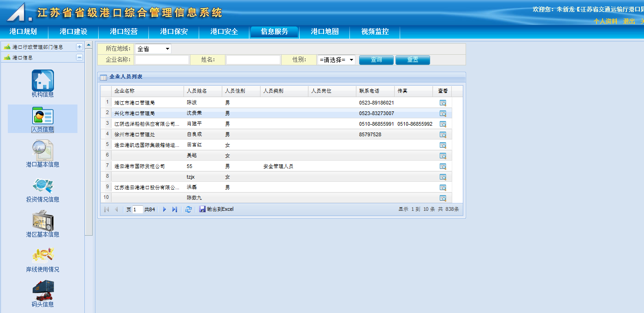Viewport: 644px width, 313px height.
Task: Open the 性别 gender dropdown
Action: (x=336, y=60)
